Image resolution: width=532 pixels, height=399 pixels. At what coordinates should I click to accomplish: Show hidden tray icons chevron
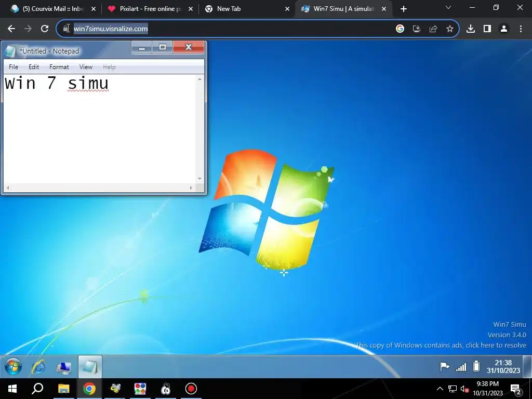click(x=440, y=389)
